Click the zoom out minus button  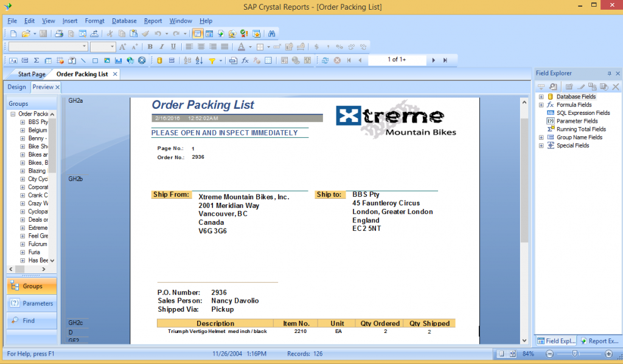pyautogui.click(x=549, y=353)
